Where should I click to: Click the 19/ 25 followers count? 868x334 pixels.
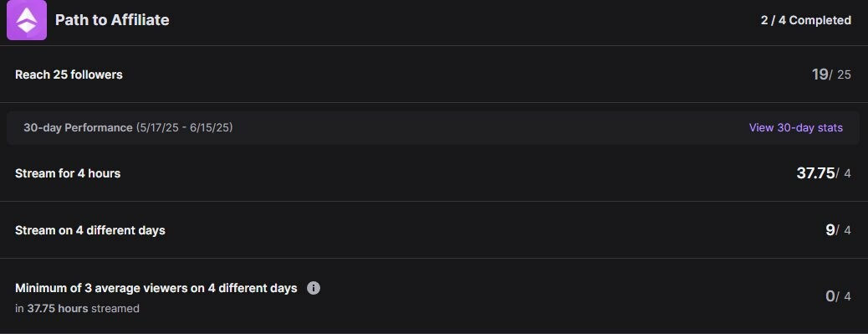(x=831, y=75)
